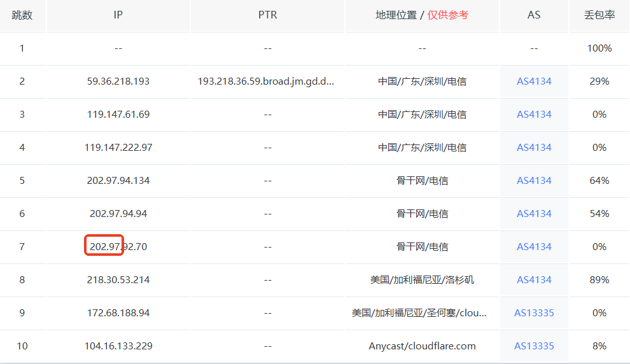Select the 丢包率 column header

coord(599,15)
